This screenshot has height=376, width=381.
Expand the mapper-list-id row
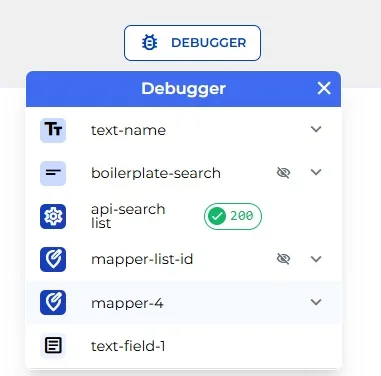click(316, 259)
